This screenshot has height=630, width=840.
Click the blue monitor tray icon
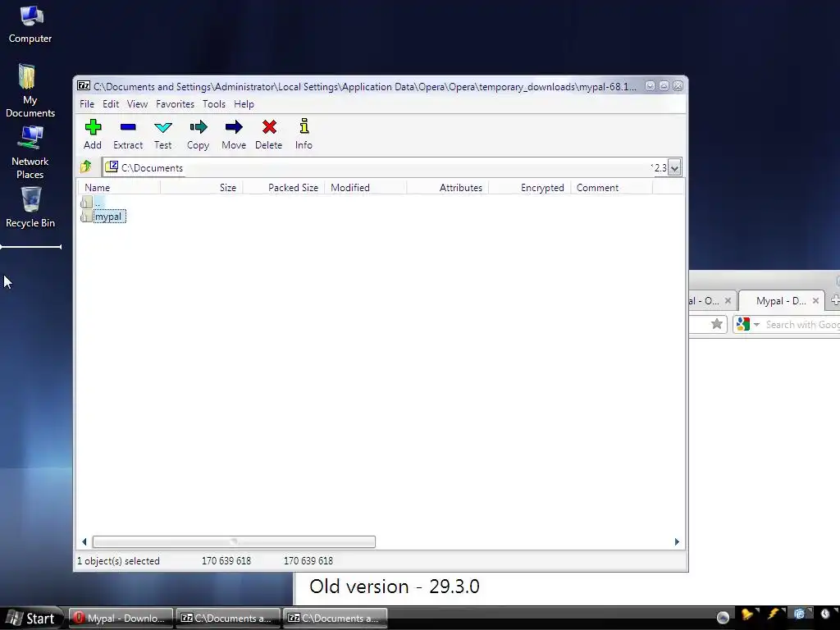[799, 614]
